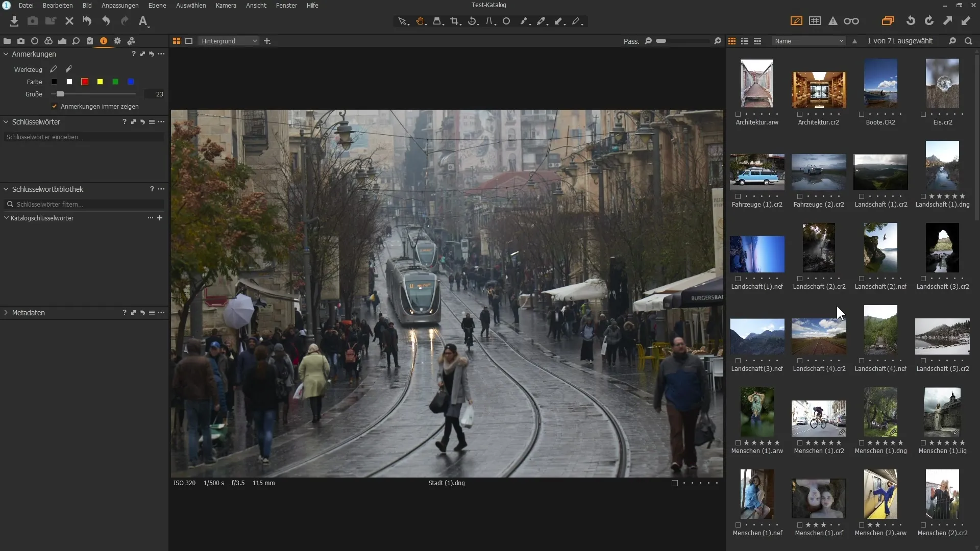The height and width of the screenshot is (551, 980).
Task: Click the Capture camera icon in top toolbar
Action: (32, 21)
